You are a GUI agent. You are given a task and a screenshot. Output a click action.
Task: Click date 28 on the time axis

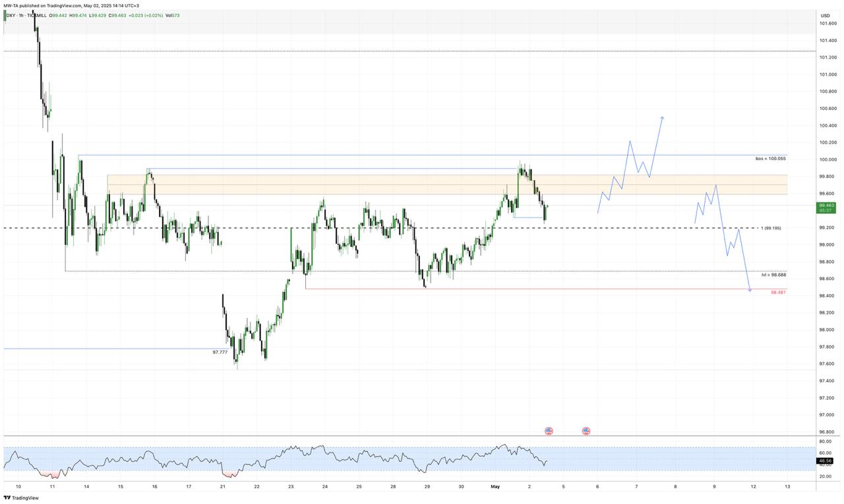click(393, 486)
